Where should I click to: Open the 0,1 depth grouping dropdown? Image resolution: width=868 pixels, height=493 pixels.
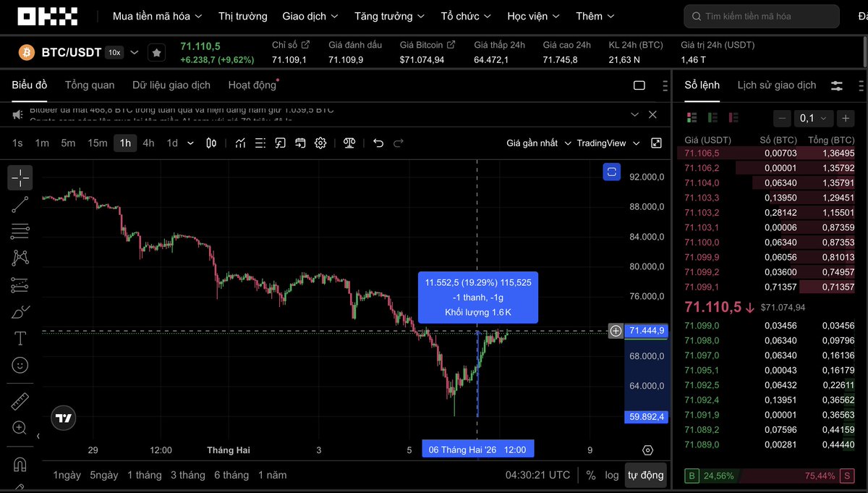pos(814,118)
